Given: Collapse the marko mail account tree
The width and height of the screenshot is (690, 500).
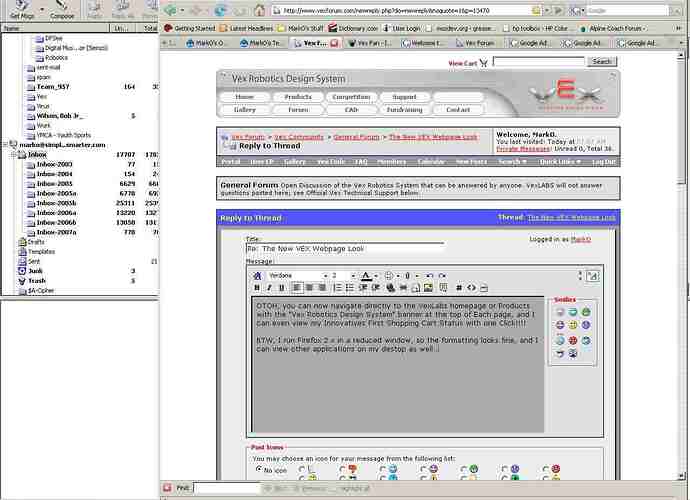Looking at the screenshot, I should click(5, 144).
